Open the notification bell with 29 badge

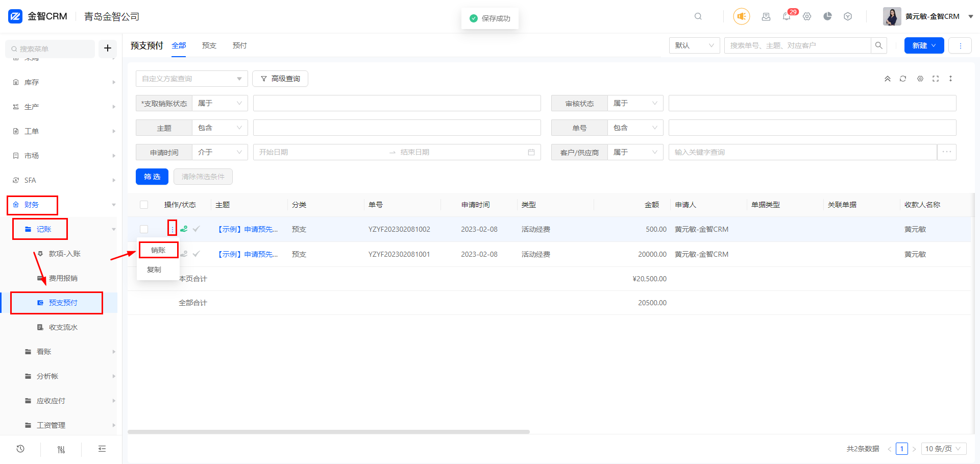tap(787, 16)
